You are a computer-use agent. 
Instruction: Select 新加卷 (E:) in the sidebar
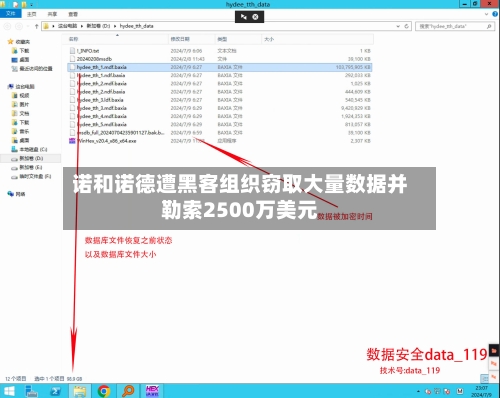tap(31, 167)
